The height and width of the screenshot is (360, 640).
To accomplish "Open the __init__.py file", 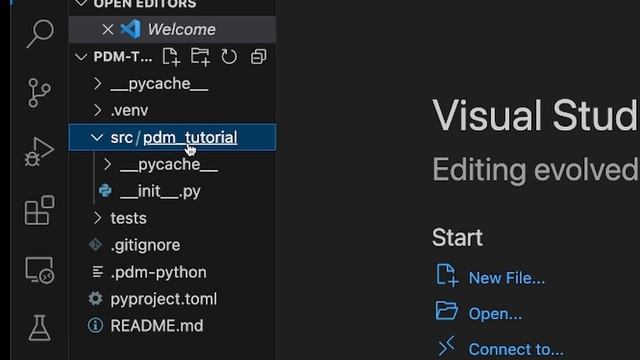I will pyautogui.click(x=160, y=191).
